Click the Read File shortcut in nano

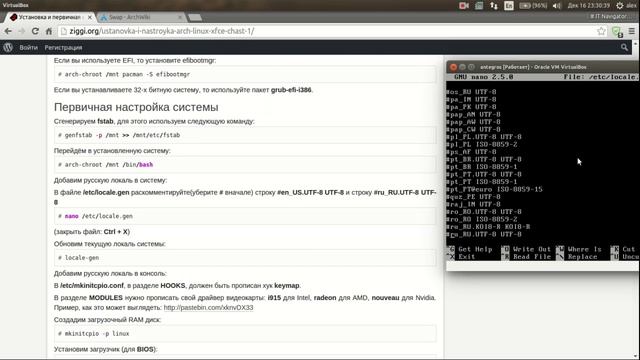coord(527,257)
